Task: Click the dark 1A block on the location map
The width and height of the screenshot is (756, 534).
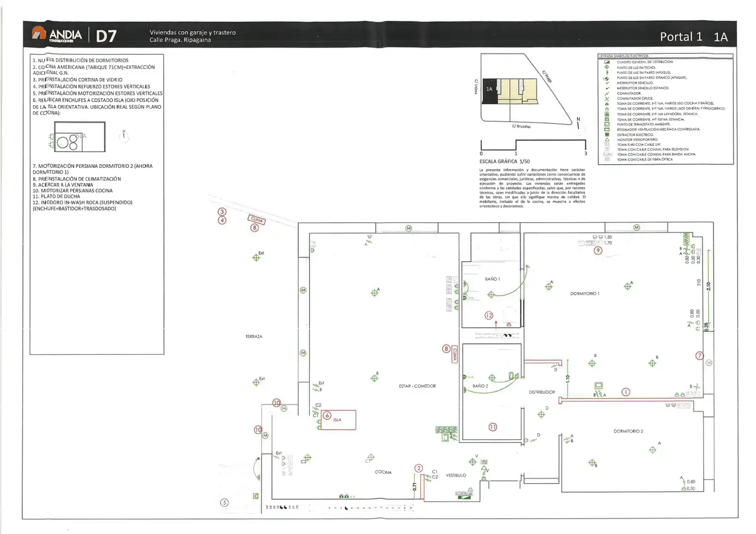Action: click(489, 90)
